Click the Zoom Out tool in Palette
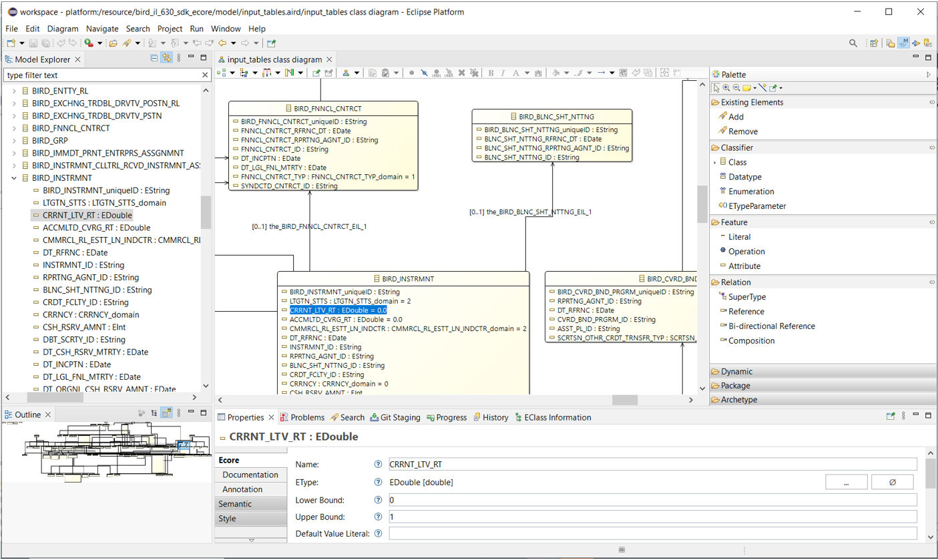 point(736,87)
